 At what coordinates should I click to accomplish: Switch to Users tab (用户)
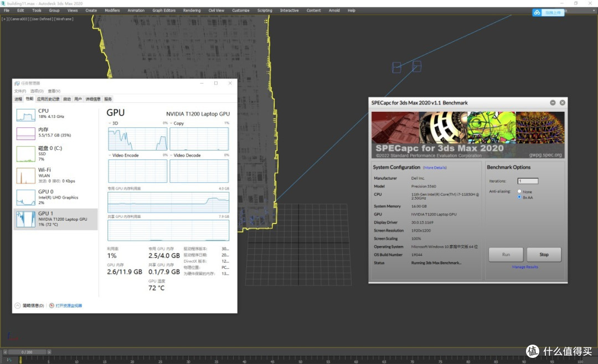[x=78, y=99]
